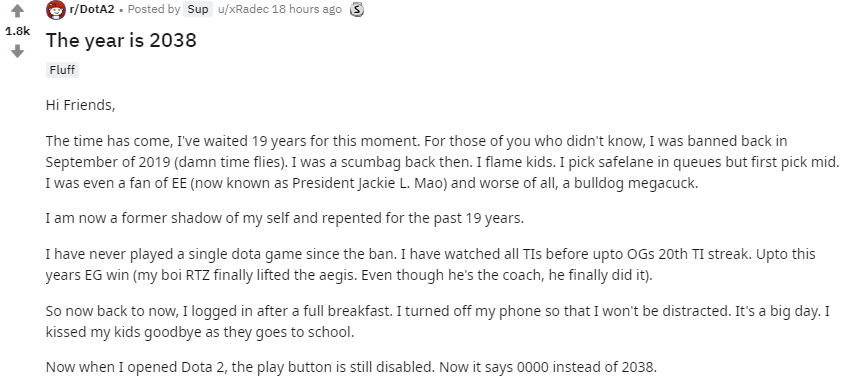Downvote the post with the down arrow
The image size is (843, 378).
(x=17, y=52)
